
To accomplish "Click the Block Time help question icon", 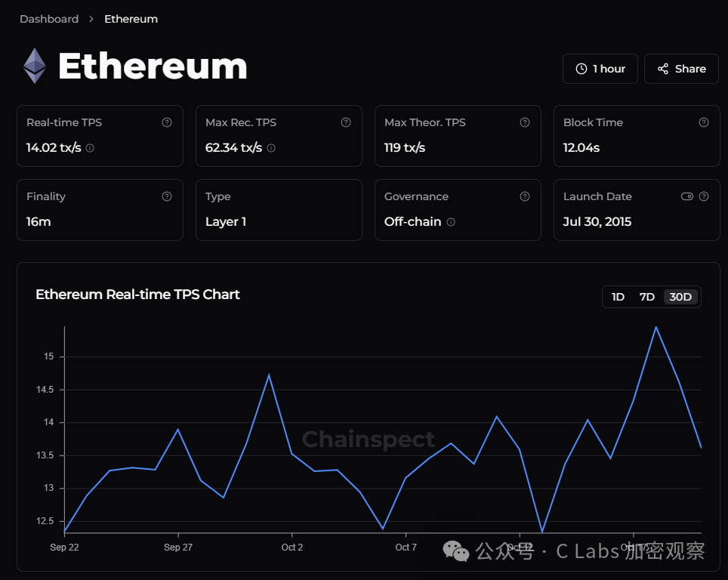I will pos(704,122).
